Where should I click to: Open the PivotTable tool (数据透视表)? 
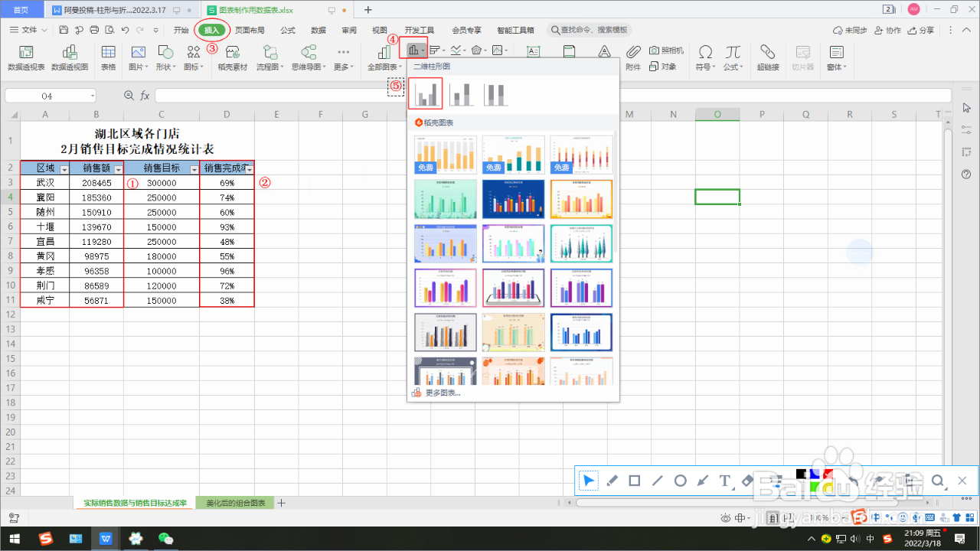(x=26, y=58)
